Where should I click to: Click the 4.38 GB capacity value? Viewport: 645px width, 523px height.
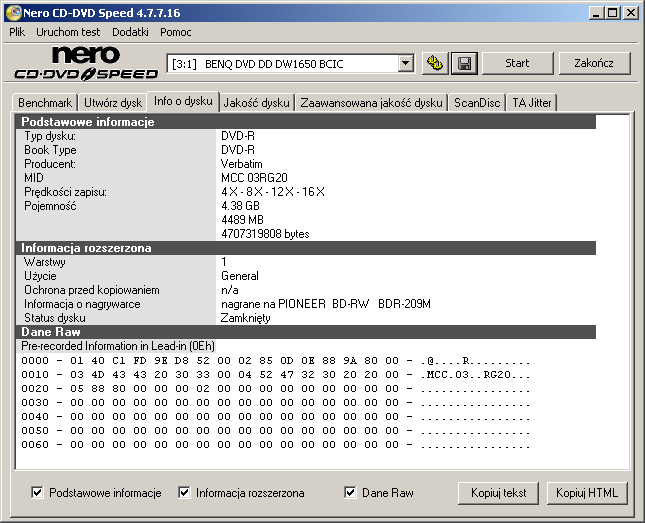coord(240,206)
